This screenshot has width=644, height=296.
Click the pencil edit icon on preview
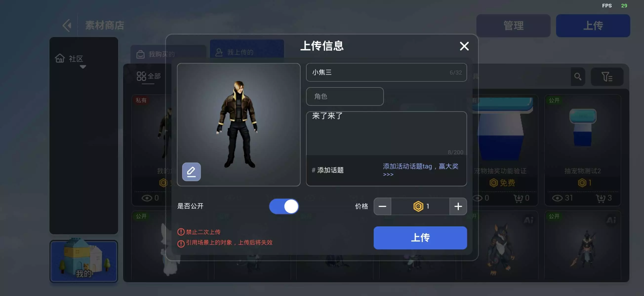tap(191, 172)
